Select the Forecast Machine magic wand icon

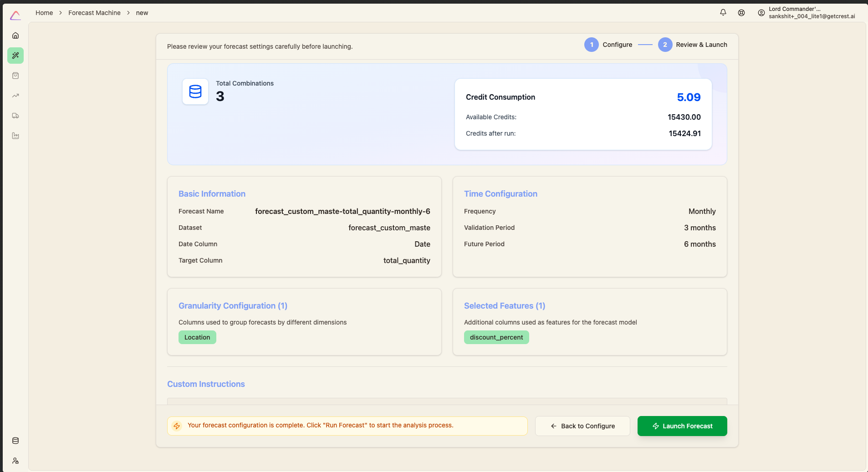pyautogui.click(x=15, y=56)
